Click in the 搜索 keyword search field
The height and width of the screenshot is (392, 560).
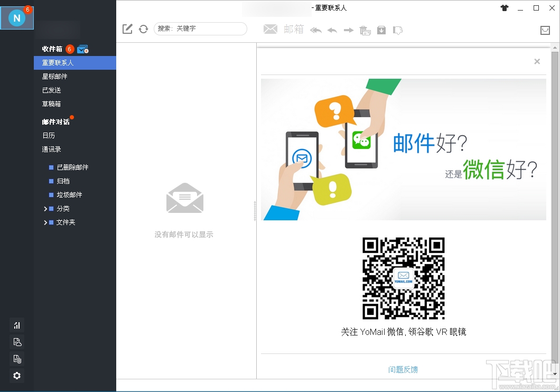pos(200,29)
